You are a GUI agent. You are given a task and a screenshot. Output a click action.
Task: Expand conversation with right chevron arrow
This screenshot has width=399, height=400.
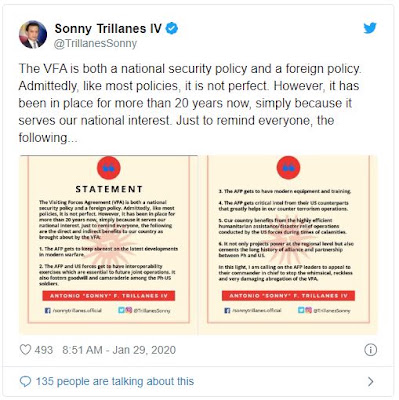tap(370, 381)
